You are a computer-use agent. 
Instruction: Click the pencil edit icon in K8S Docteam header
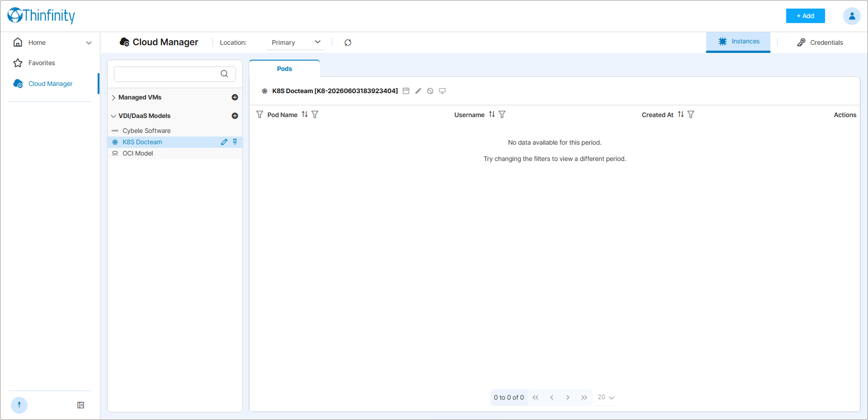pyautogui.click(x=418, y=91)
